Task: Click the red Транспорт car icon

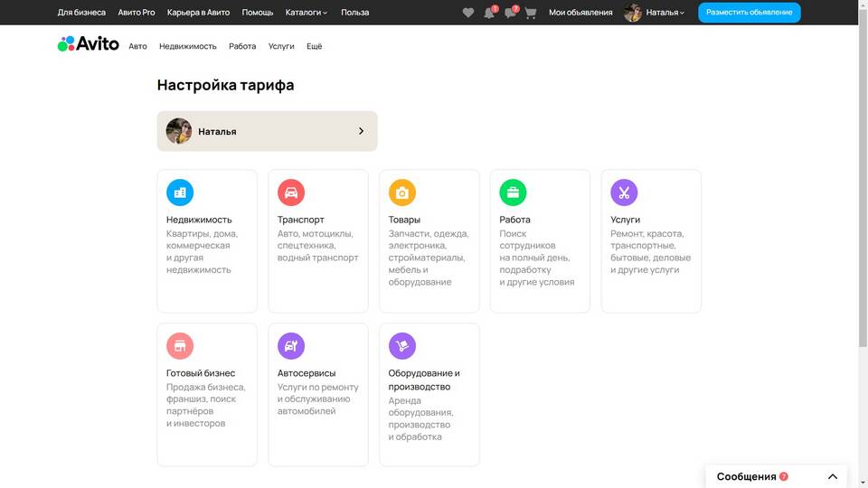Action: (291, 192)
